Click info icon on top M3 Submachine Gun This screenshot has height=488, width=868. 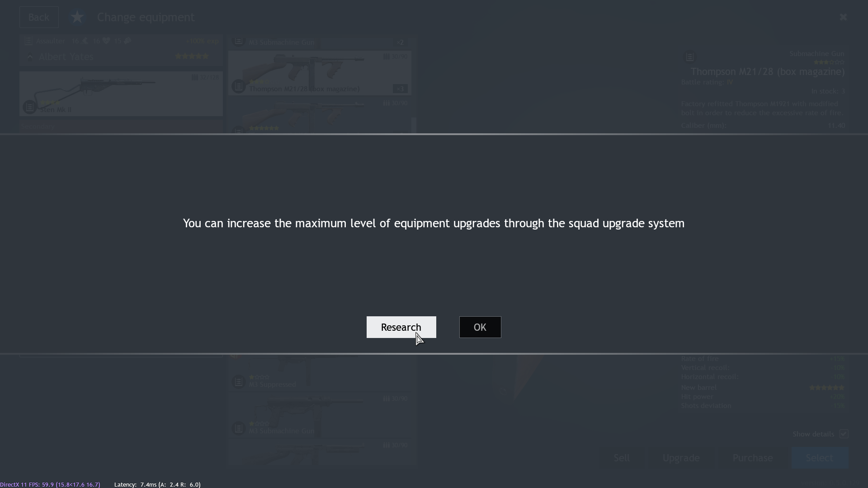pyautogui.click(x=239, y=41)
